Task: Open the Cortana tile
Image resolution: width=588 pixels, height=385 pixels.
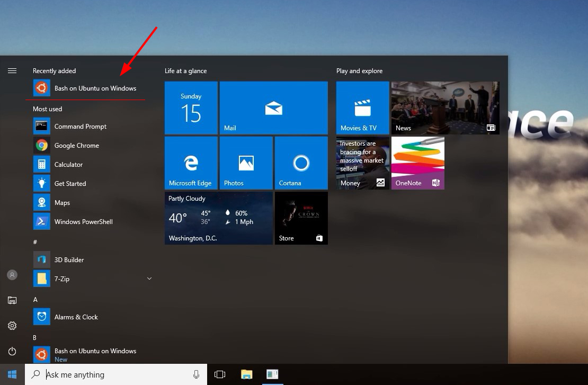Action: [301, 163]
